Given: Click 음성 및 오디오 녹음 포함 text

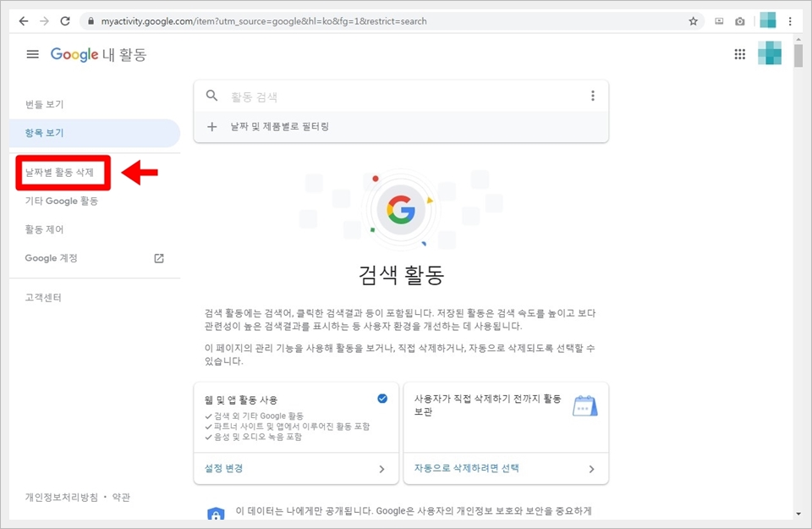Looking at the screenshot, I should (258, 438).
